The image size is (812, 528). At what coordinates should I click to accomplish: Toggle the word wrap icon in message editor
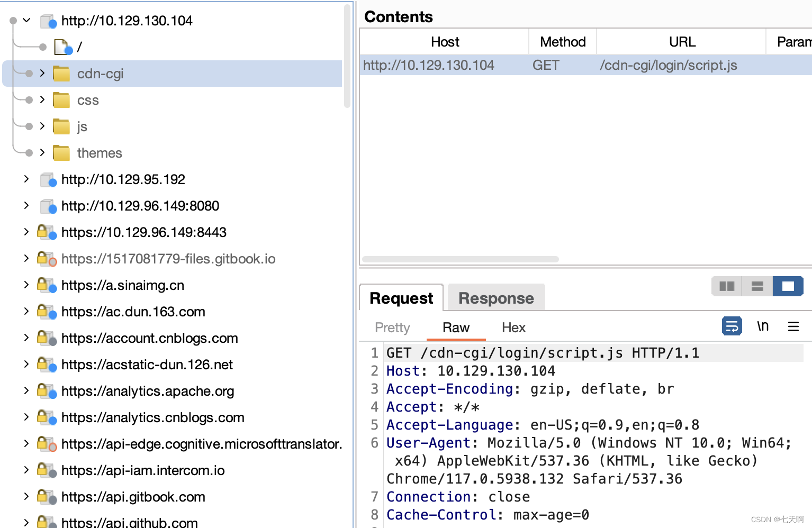[x=732, y=326]
